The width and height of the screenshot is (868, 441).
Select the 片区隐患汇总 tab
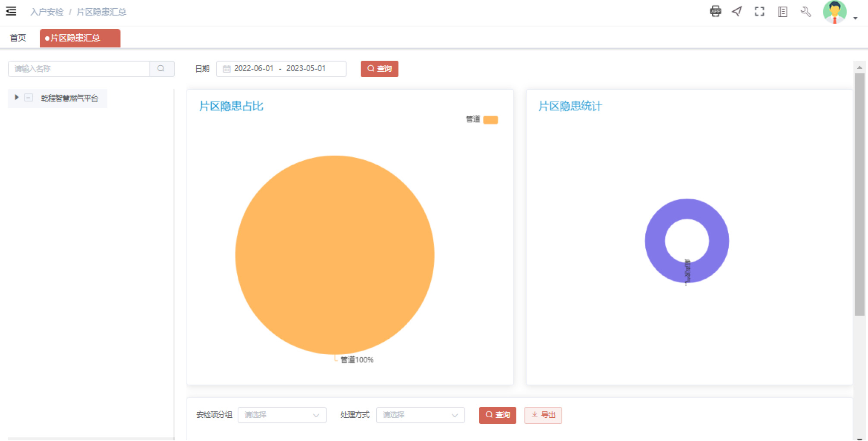80,38
